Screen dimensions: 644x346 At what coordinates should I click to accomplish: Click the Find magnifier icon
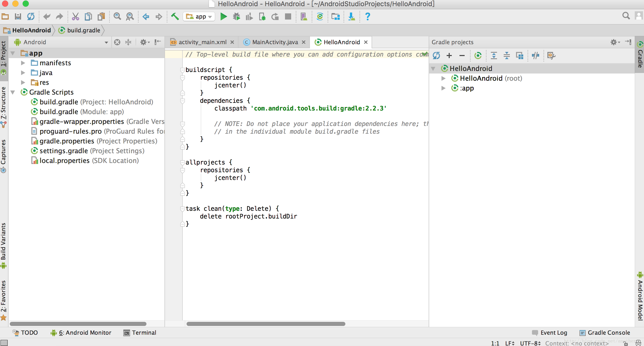117,17
